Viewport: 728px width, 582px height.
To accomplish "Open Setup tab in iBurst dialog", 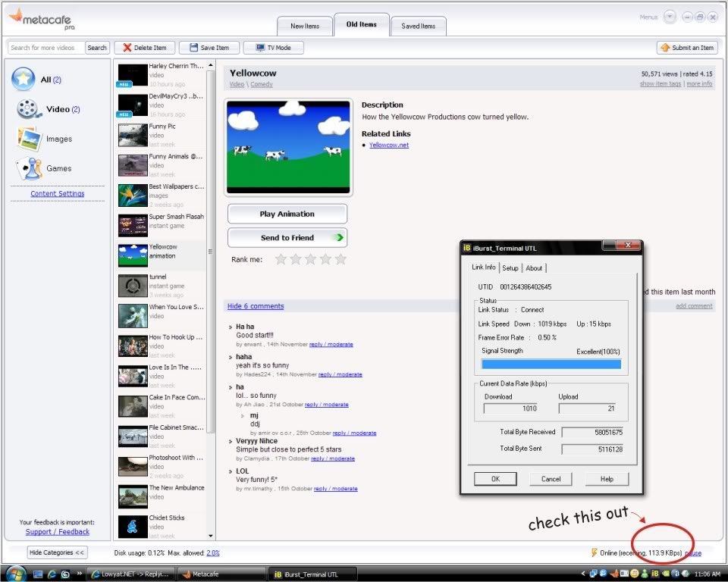I will point(510,268).
